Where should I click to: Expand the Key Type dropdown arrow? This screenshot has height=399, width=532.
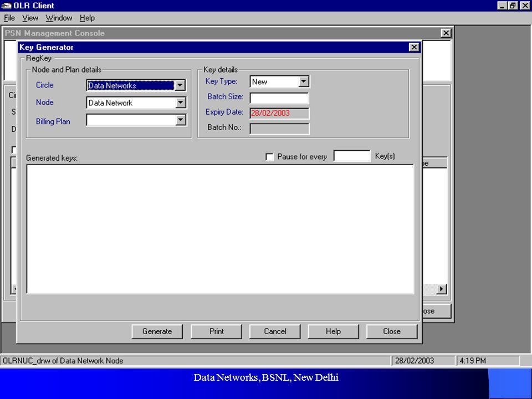(304, 81)
